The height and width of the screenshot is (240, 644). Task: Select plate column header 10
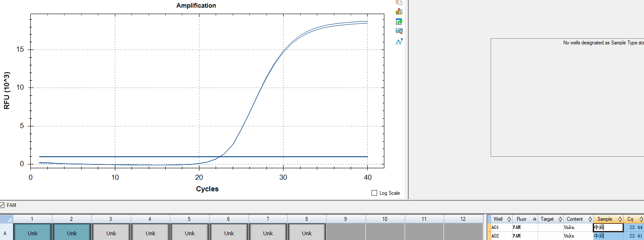[x=385, y=219]
